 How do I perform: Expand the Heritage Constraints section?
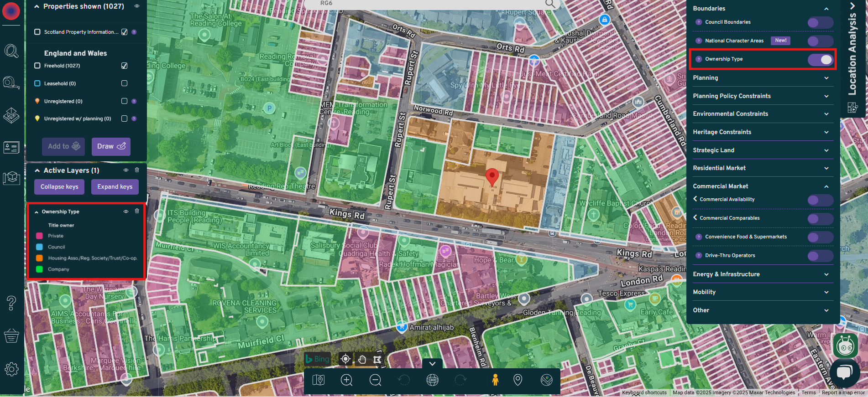826,132
